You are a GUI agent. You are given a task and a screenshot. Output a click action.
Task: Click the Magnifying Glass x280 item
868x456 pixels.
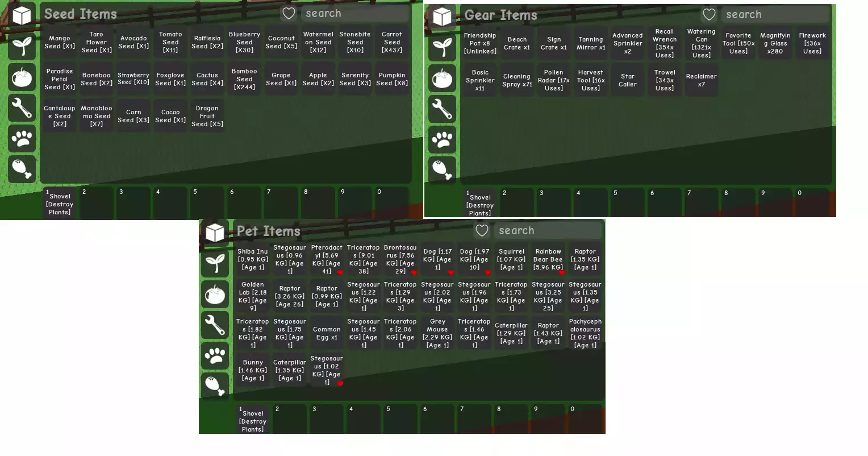775,43
